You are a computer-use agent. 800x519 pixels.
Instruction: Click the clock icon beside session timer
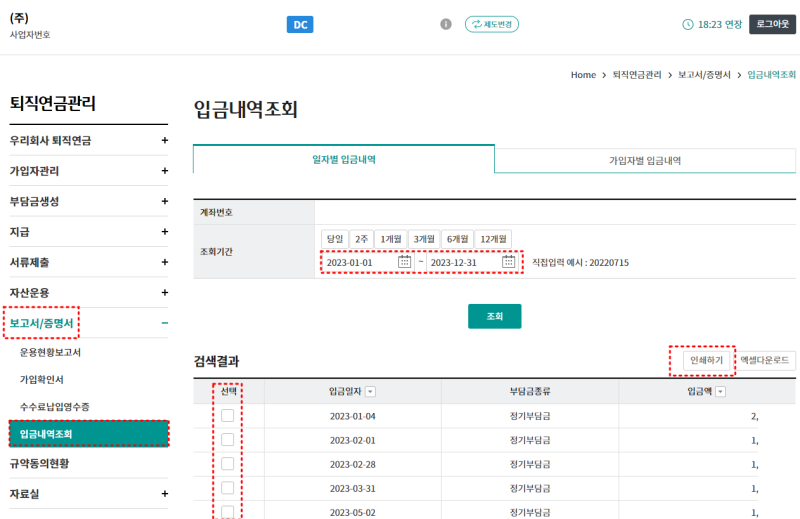point(688,24)
